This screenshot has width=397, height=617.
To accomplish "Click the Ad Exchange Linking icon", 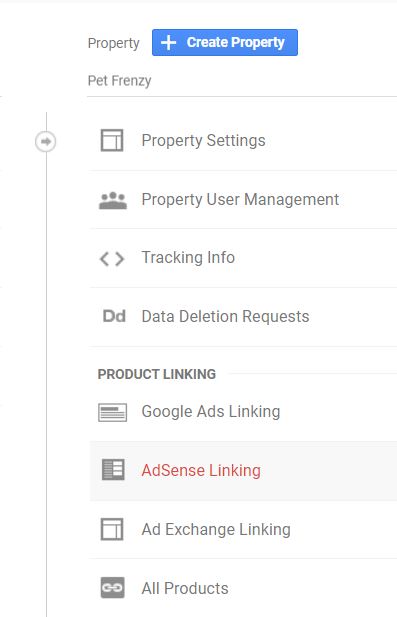I will 112,529.
